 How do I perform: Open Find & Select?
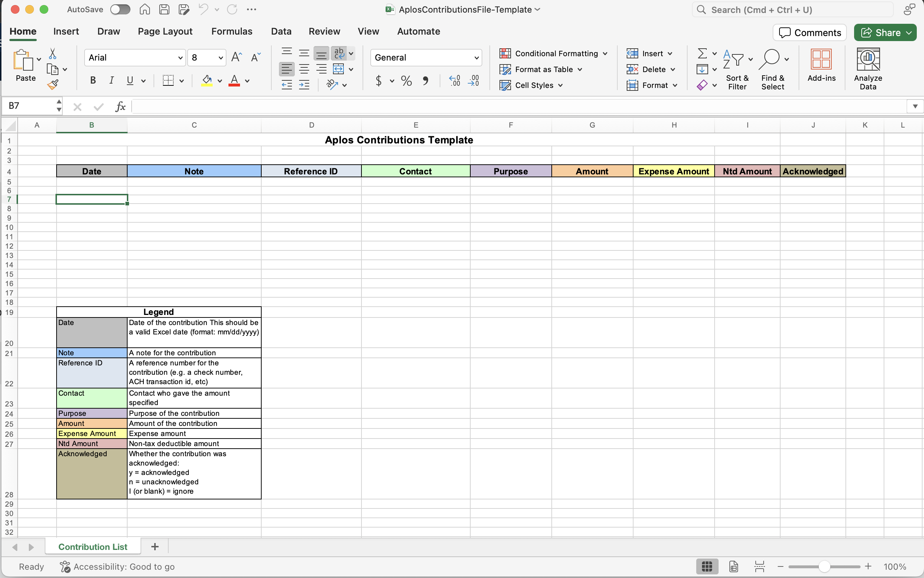tap(773, 69)
